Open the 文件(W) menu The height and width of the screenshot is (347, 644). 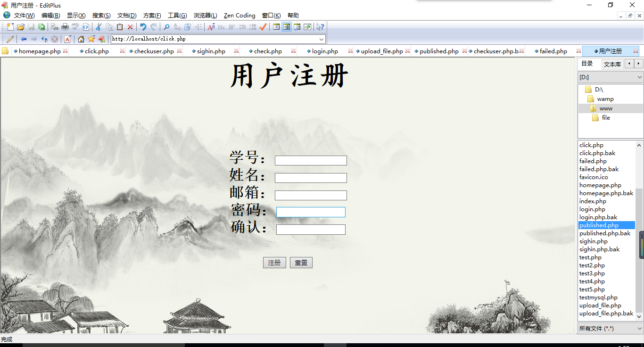pos(24,16)
